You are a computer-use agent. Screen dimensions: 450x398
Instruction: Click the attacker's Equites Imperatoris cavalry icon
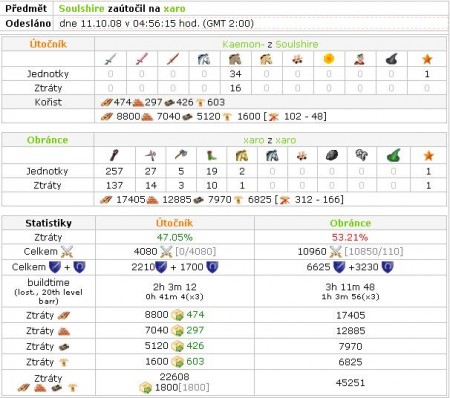pos(235,59)
